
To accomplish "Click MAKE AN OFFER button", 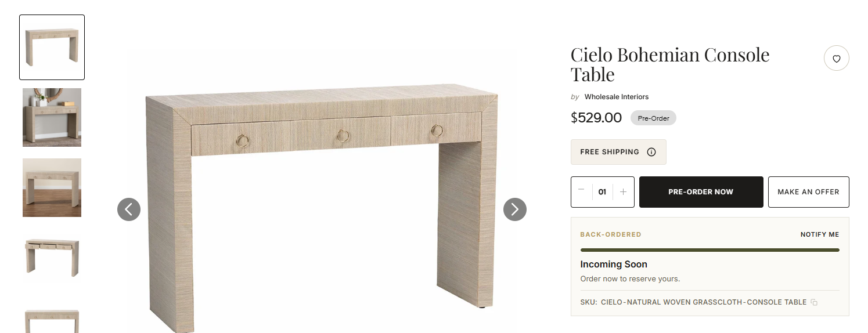I will [x=808, y=192].
